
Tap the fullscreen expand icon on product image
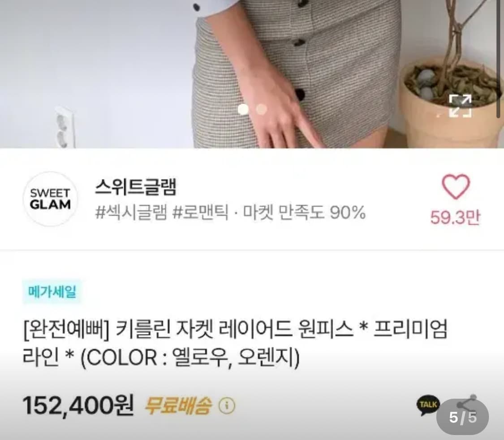pos(460,105)
